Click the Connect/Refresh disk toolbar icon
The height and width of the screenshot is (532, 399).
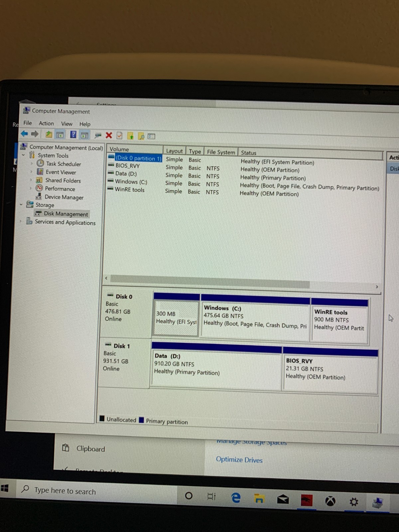98,135
